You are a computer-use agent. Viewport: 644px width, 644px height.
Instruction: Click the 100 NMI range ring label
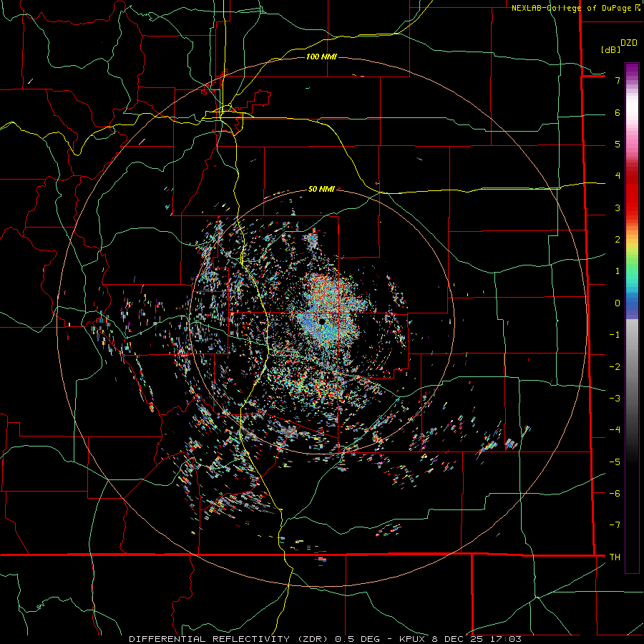coord(321,57)
